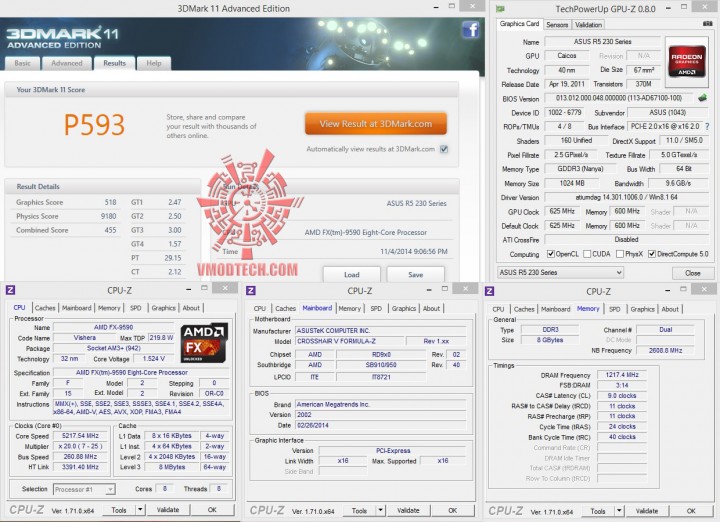The width and height of the screenshot is (720, 522).
Task: Switch to the Advanced tab in 3DMark 11
Action: click(x=67, y=63)
